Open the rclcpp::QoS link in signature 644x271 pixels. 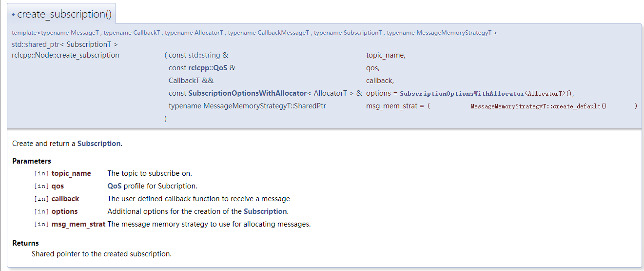tap(208, 68)
